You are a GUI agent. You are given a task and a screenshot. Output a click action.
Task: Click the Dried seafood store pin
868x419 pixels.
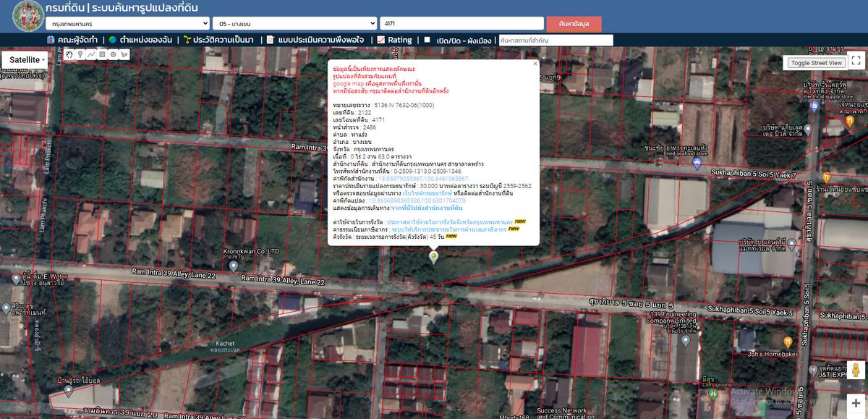[697, 164]
